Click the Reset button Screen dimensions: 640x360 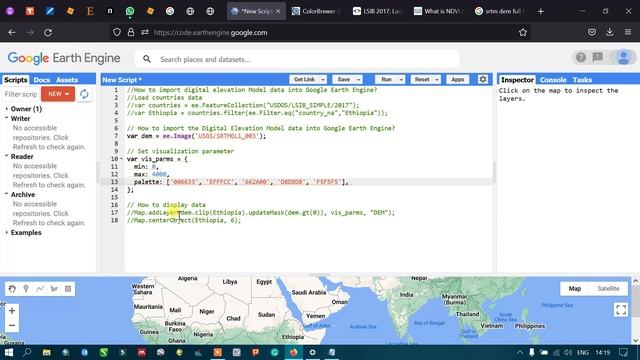(x=422, y=80)
